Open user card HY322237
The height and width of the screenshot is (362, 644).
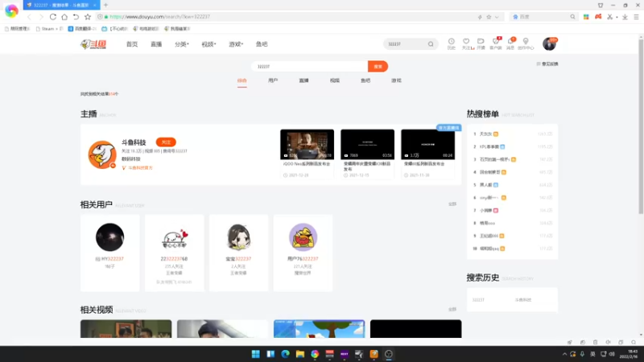pos(109,253)
